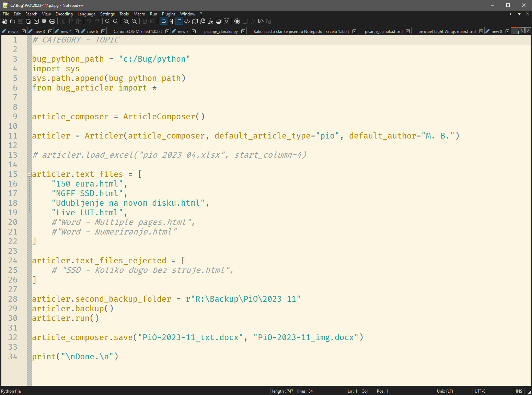Click on the comment # CATEGORY - TOPIC
This screenshot has width=532, height=395.
coord(76,40)
